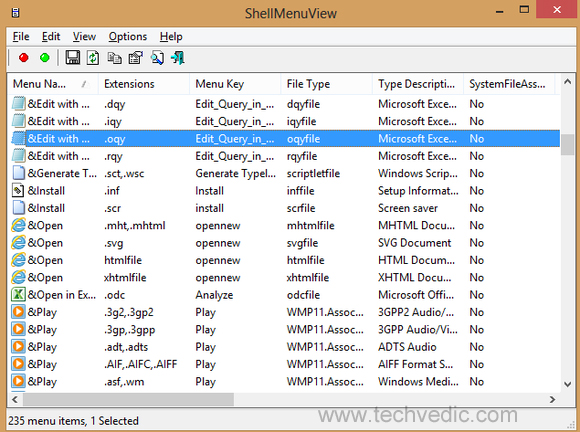Click the svgfile file type cell
Screen dimensions: 580x432
pos(303,243)
